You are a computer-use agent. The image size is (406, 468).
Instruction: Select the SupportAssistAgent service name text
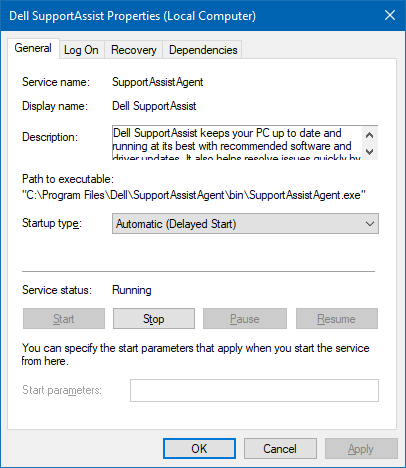point(158,82)
